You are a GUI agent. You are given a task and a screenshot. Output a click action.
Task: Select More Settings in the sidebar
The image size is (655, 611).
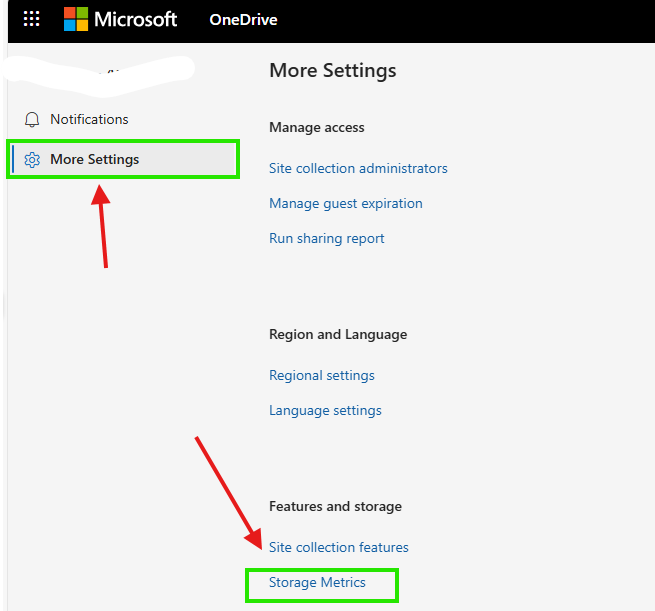click(x=123, y=159)
